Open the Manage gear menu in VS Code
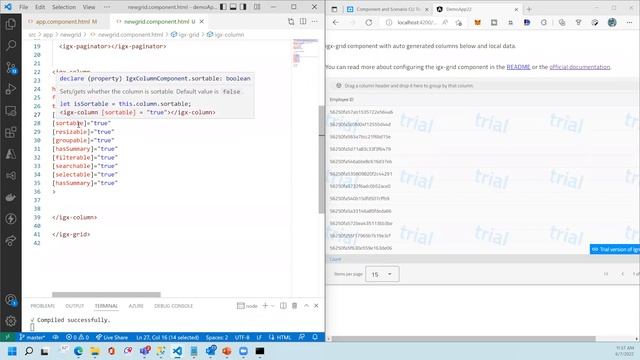This screenshot has width=640, height=360. pos(11,321)
